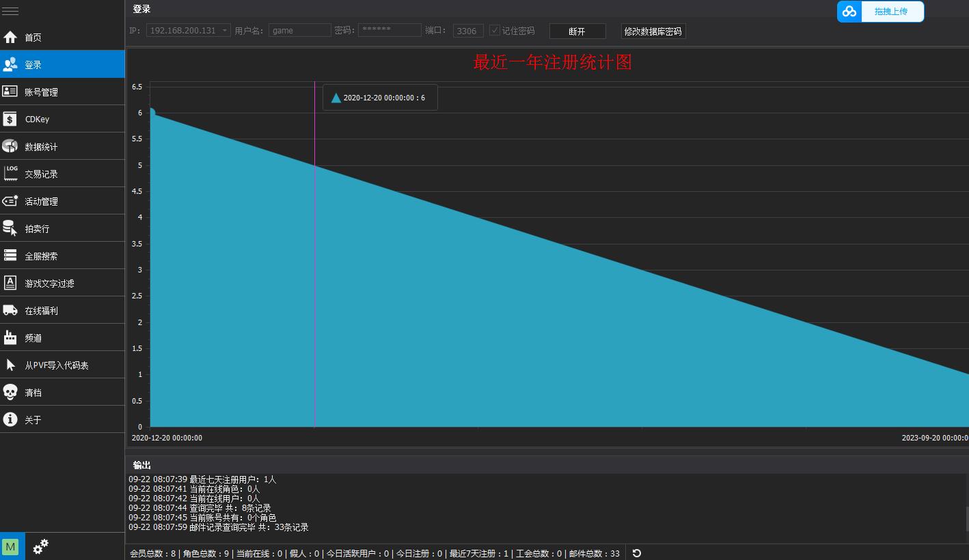Click the 用户名 username input field
The image size is (969, 560).
point(299,31)
